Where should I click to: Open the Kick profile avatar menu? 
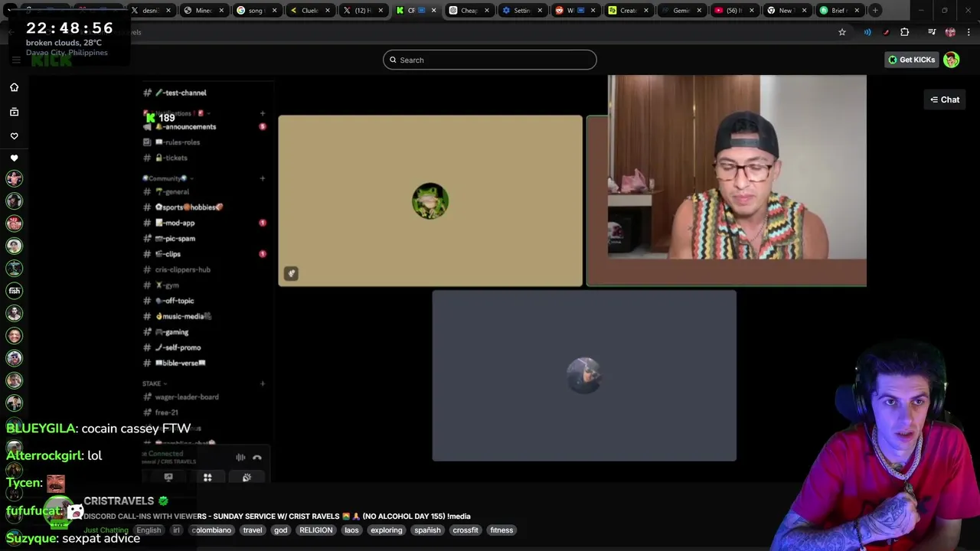coord(952,60)
